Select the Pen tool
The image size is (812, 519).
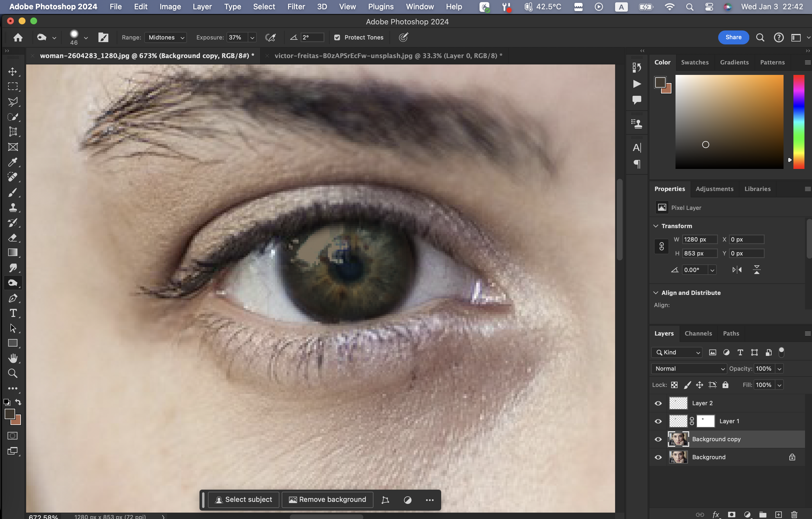(13, 298)
